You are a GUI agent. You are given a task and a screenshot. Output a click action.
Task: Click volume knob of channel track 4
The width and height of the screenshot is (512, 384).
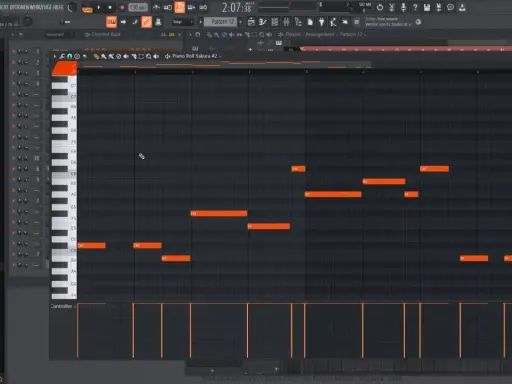click(25, 83)
